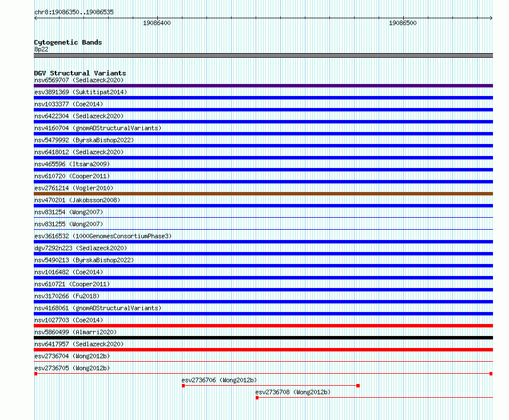Click the nsv1033377 (Coe2014) label
This screenshot has height=420, width=509.
(69, 104)
